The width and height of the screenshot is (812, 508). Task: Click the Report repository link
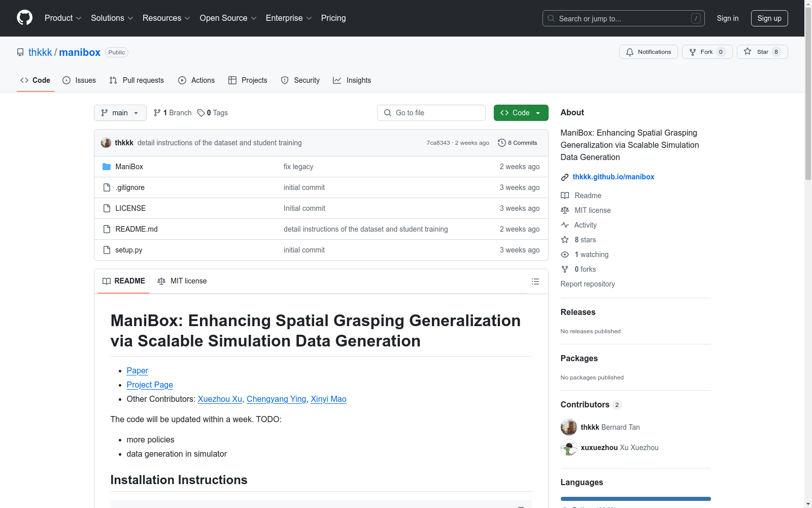[588, 284]
